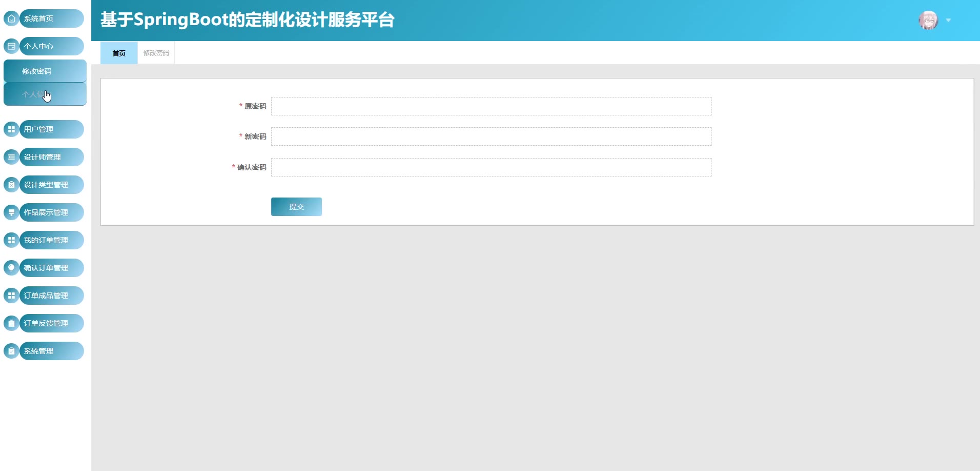Click the list icon beside 设计师管理
Viewport: 980px width, 471px height.
coord(11,157)
